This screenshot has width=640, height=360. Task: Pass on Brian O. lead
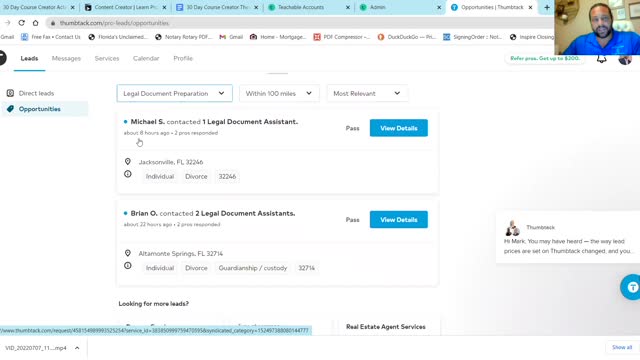(x=352, y=220)
